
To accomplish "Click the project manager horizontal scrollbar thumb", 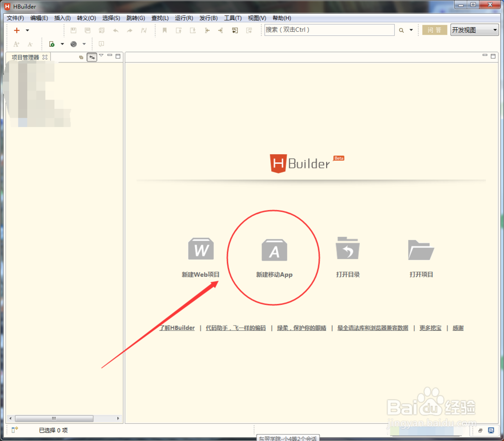I will [x=54, y=418].
